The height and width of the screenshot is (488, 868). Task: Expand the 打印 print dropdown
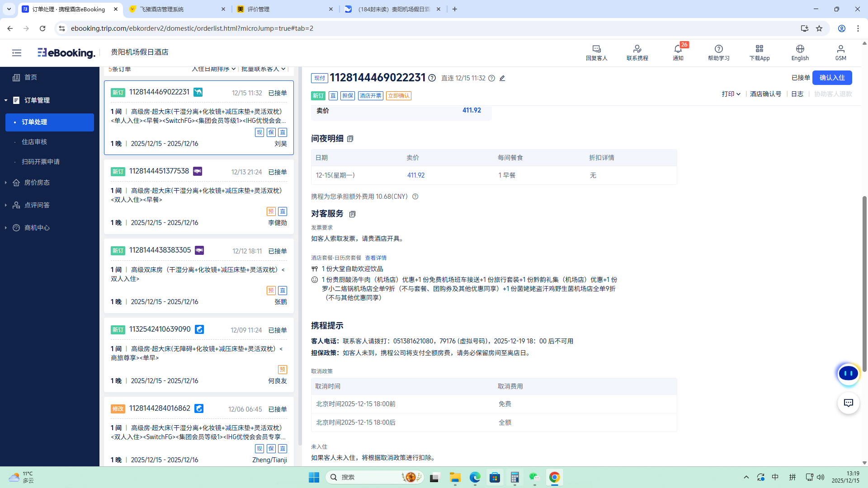(731, 94)
